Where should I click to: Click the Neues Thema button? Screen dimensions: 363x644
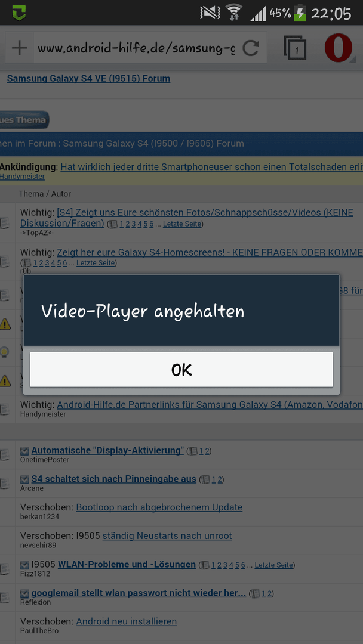24,120
